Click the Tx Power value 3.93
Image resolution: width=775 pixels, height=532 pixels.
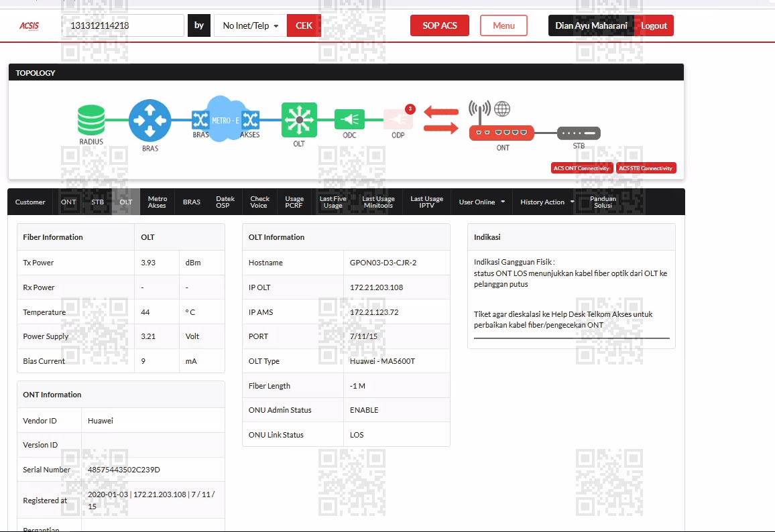[148, 263]
